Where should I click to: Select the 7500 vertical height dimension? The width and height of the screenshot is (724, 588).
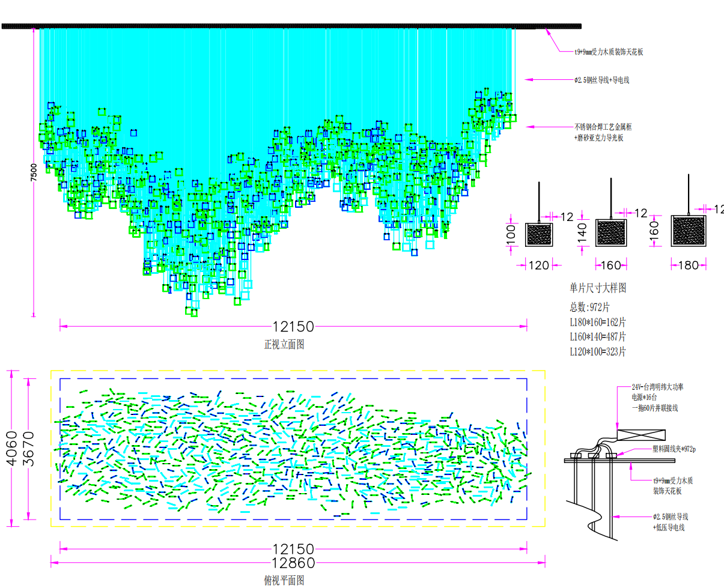(x=34, y=171)
